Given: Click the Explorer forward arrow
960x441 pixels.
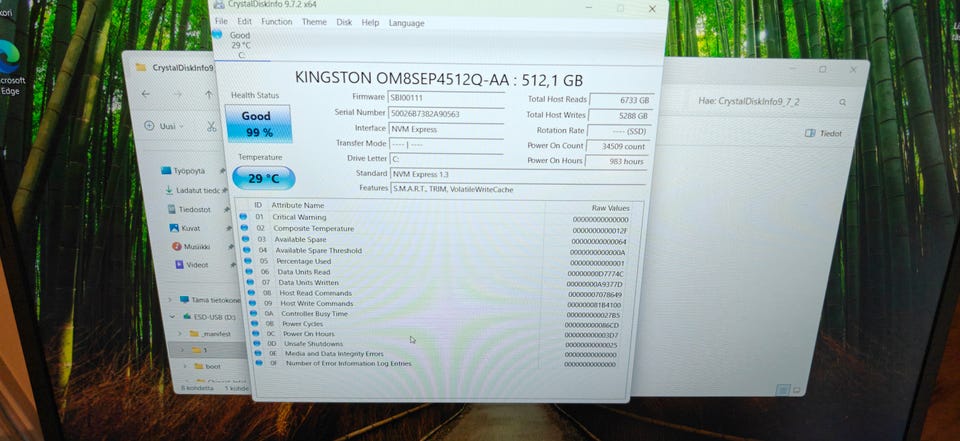Looking at the screenshot, I should point(177,94).
